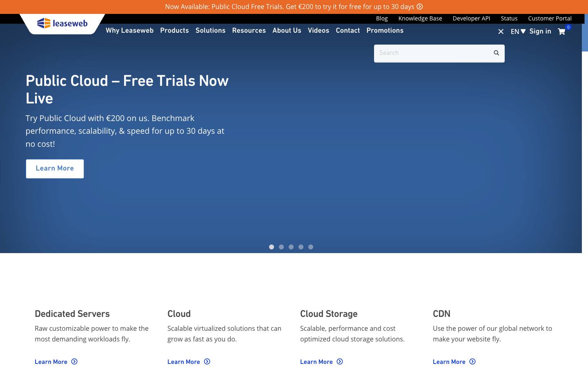Open the Why Leaseweb menu
This screenshot has height=368, width=588.
click(129, 31)
